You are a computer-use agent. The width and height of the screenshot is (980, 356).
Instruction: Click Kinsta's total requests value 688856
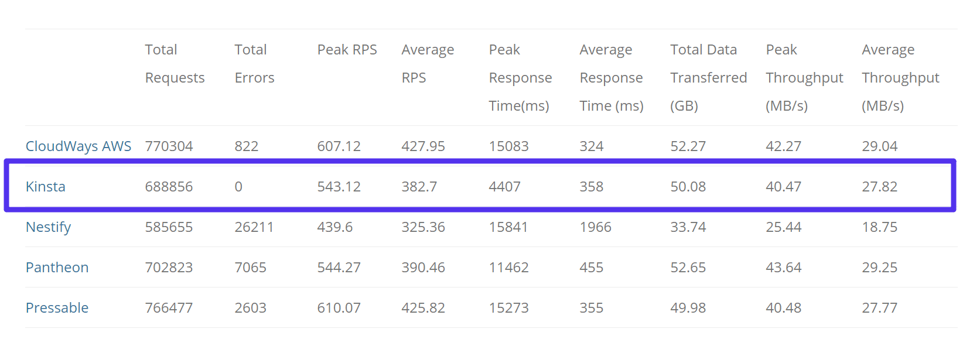click(169, 187)
